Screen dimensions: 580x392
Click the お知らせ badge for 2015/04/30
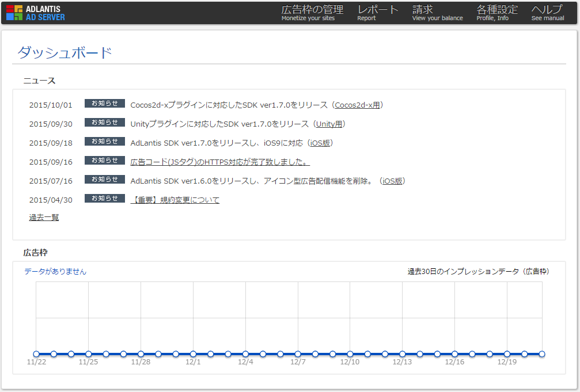pyautogui.click(x=105, y=198)
